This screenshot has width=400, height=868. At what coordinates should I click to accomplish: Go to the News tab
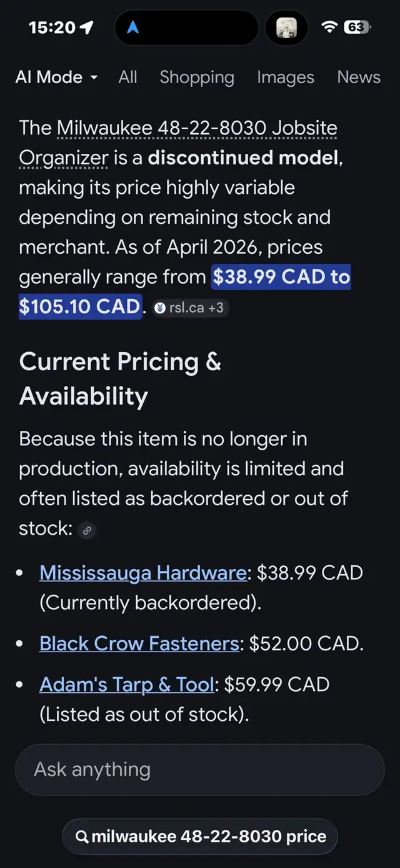[359, 78]
